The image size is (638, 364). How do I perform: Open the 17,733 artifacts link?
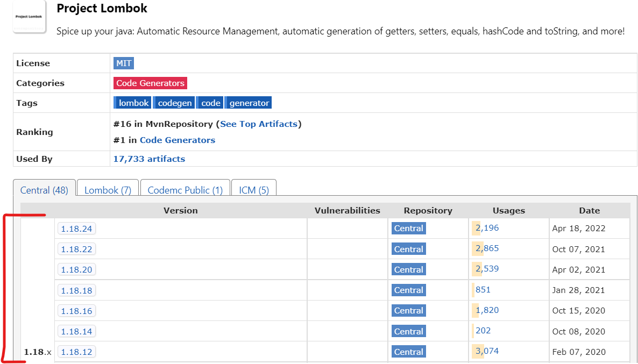pyautogui.click(x=149, y=159)
